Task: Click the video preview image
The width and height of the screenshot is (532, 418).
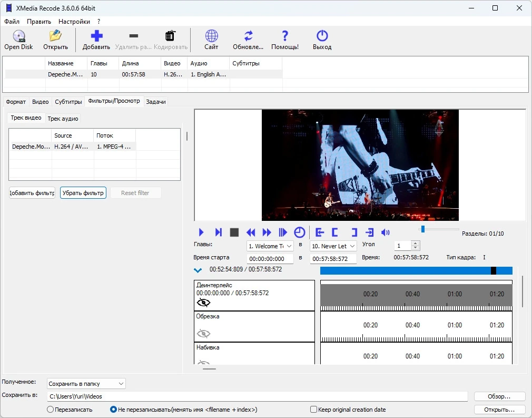Action: [360, 165]
